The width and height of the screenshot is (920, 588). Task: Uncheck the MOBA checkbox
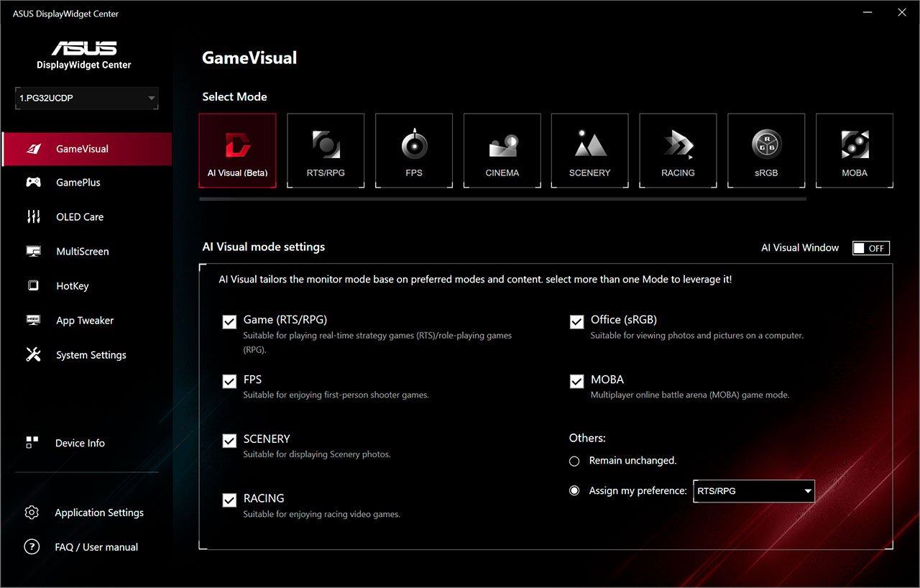(x=576, y=382)
